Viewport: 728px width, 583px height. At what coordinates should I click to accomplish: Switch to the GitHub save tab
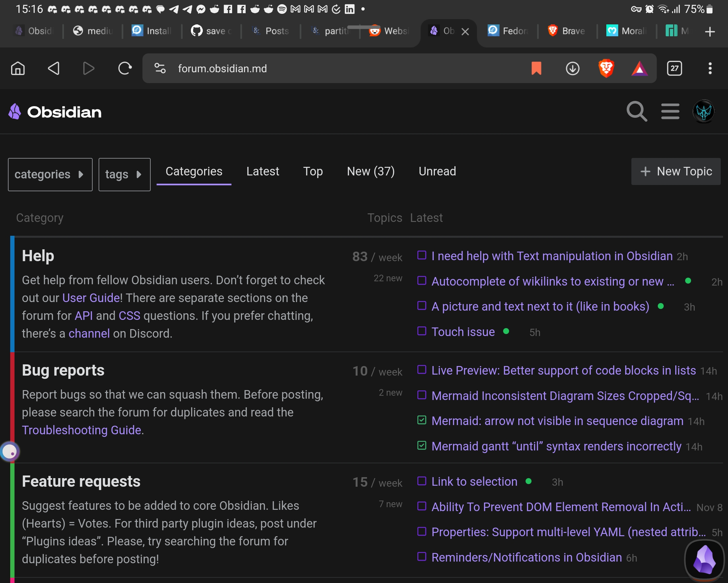coord(211,31)
